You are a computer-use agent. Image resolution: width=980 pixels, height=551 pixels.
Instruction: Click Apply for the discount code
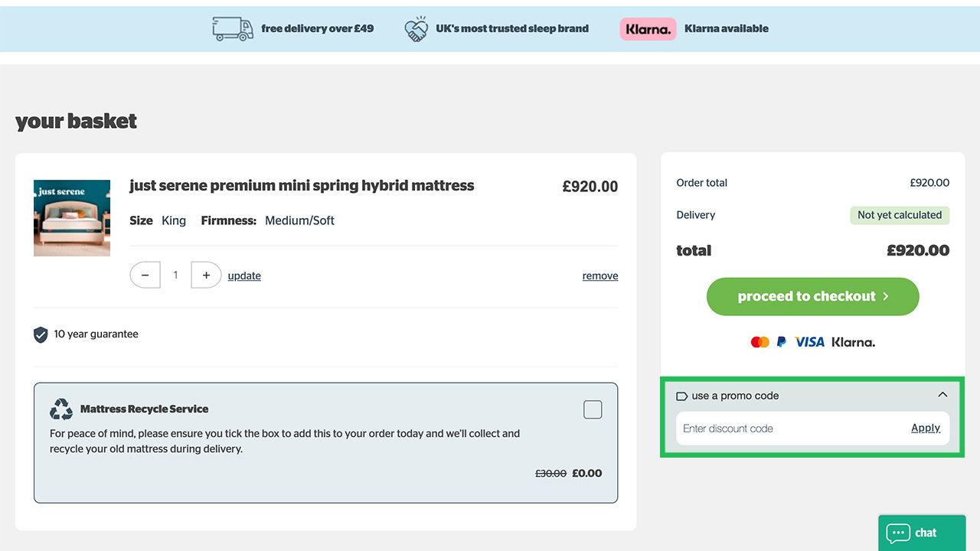click(925, 428)
